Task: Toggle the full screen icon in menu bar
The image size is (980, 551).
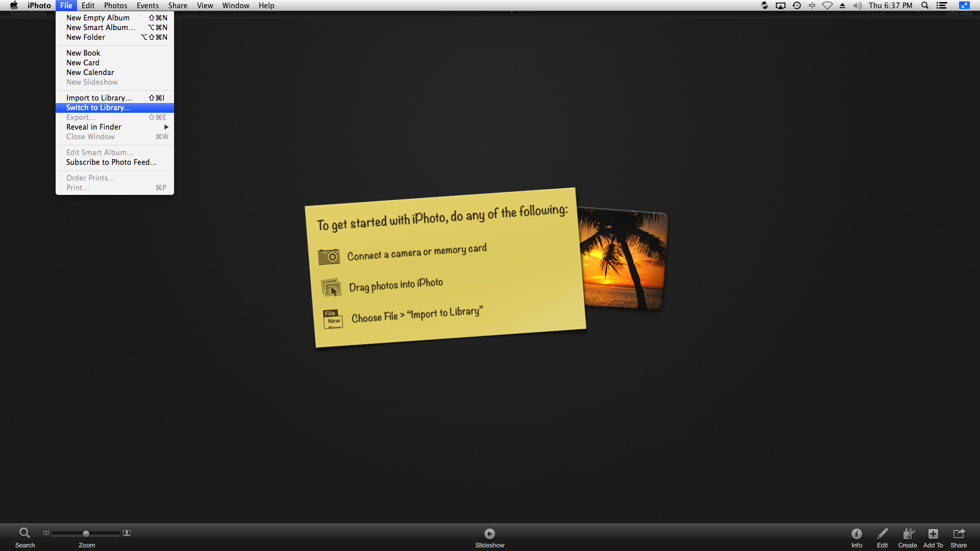Action: 964,6
